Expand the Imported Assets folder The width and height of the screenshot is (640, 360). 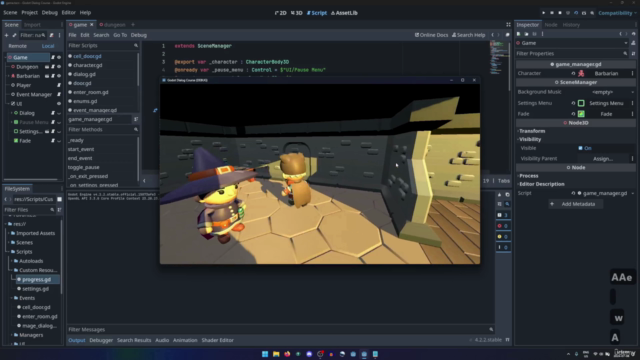pos(9,233)
